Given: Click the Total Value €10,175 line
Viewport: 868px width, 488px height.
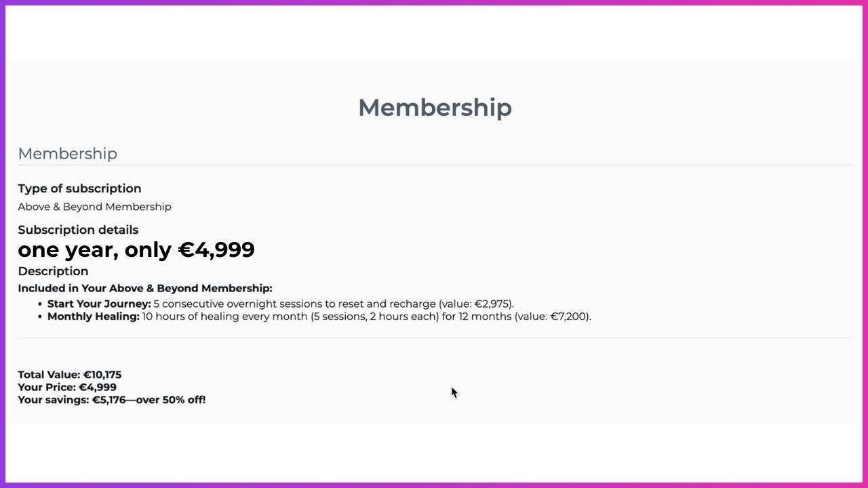Looking at the screenshot, I should tap(69, 375).
